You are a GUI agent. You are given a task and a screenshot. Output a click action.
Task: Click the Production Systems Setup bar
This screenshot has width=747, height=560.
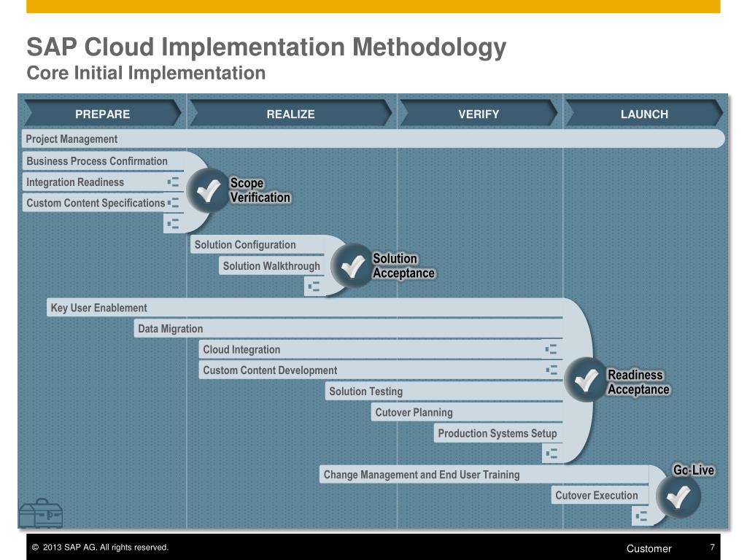pos(498,433)
